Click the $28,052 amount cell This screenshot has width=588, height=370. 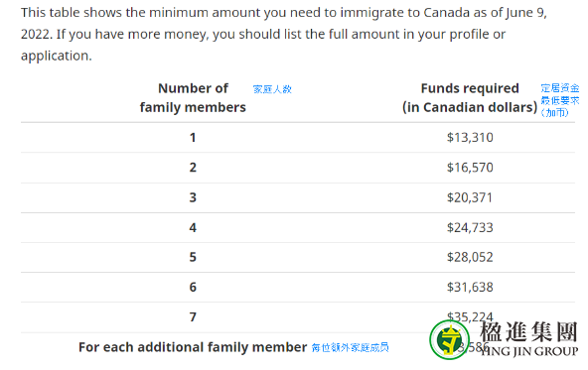click(470, 257)
